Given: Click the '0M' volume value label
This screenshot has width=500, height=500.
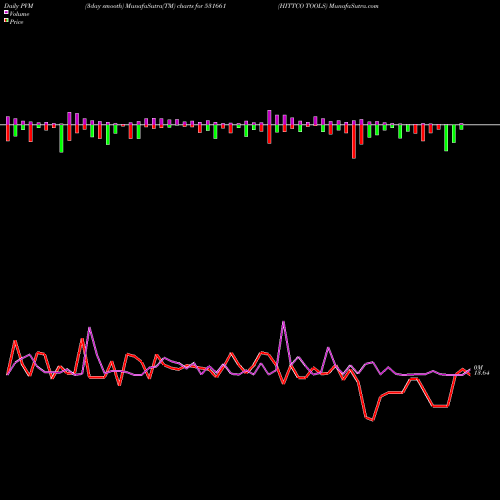Looking at the screenshot, I should pyautogui.click(x=478, y=367).
